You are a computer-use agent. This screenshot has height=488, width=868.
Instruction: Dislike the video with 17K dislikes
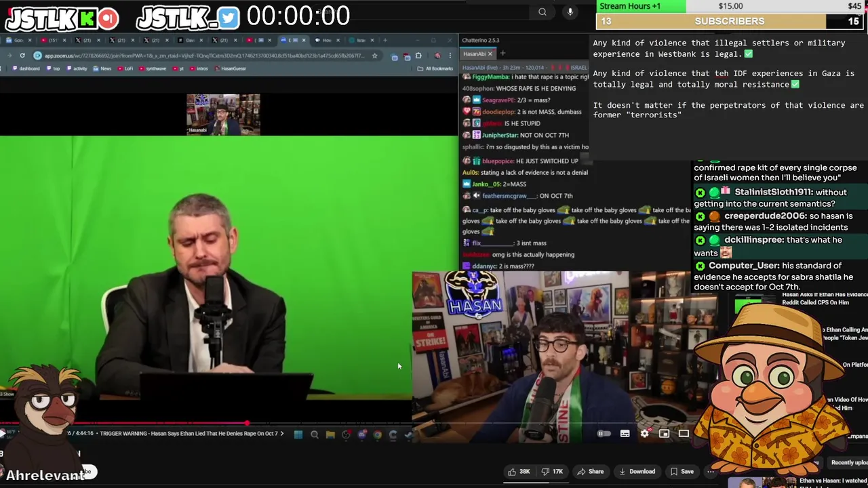pyautogui.click(x=553, y=472)
